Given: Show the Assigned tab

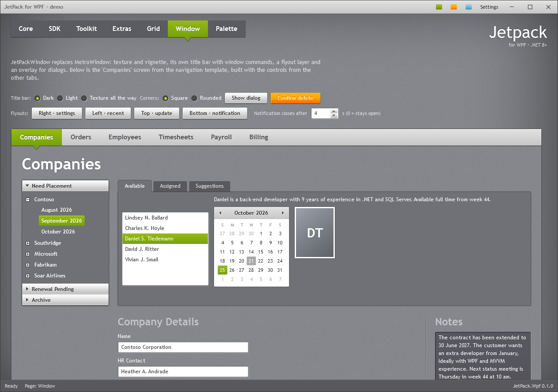Looking at the screenshot, I should [170, 186].
